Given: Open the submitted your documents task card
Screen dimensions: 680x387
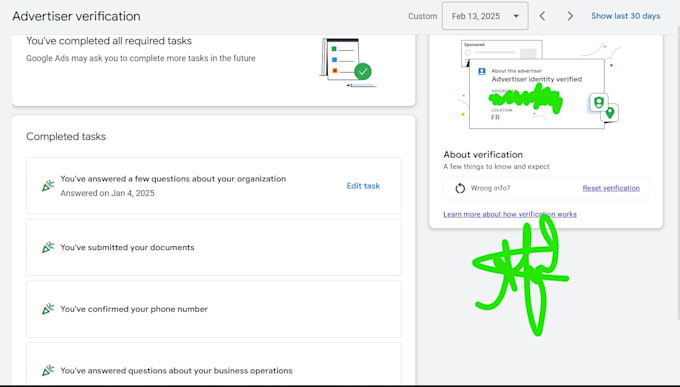Looking at the screenshot, I should pyautogui.click(x=213, y=247).
